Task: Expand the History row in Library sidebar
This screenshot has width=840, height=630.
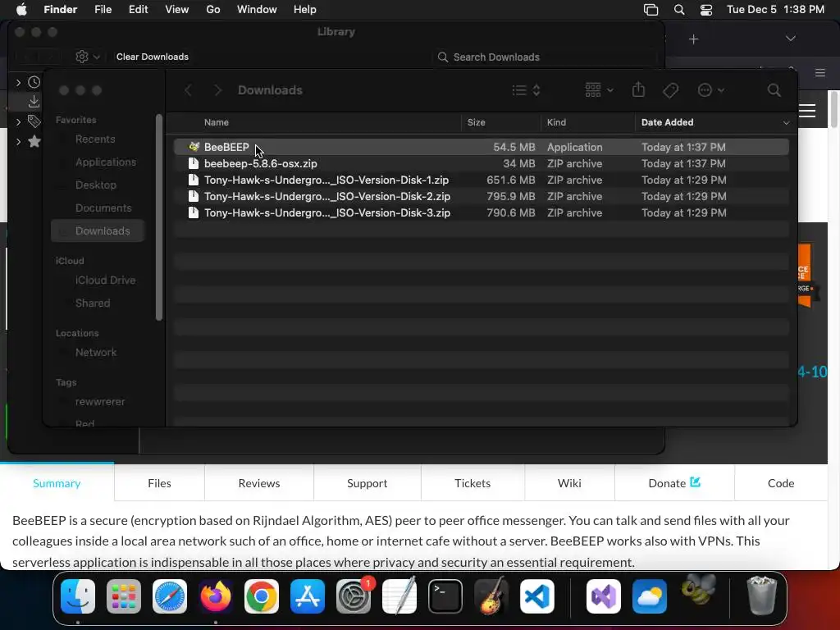Action: point(18,82)
